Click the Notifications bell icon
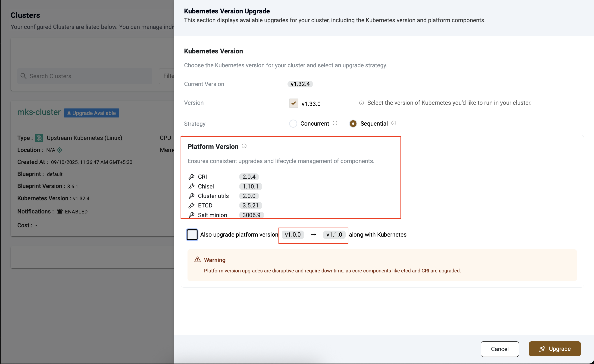The width and height of the screenshot is (594, 364). [x=59, y=212]
